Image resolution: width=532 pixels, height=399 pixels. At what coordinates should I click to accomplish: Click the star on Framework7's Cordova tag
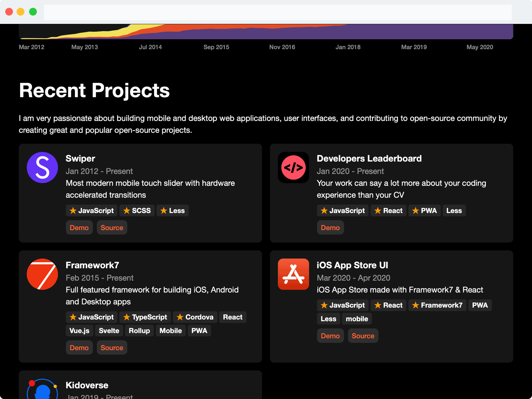(180, 317)
